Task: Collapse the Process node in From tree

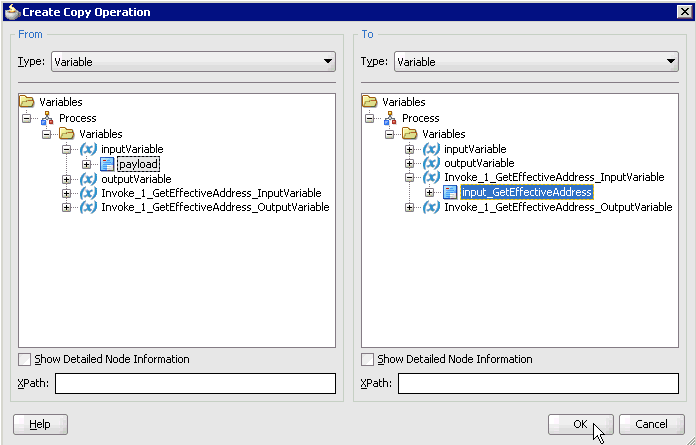Action: 27,118
